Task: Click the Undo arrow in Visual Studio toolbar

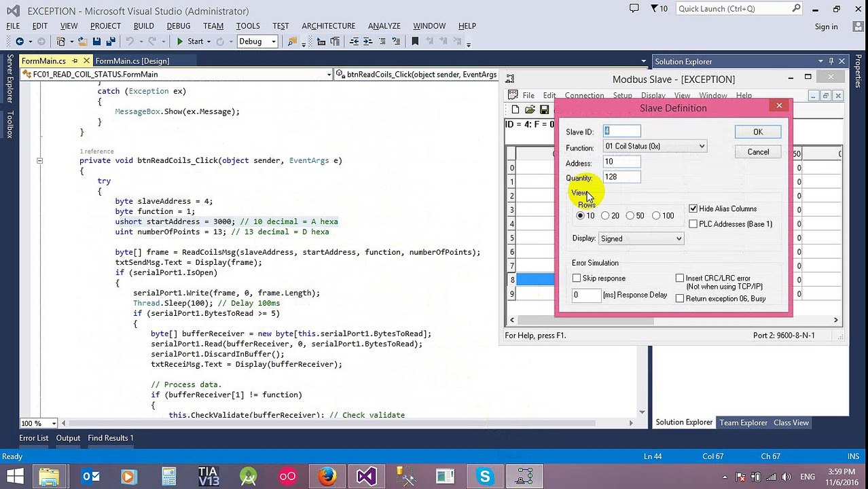Action: coord(129,41)
